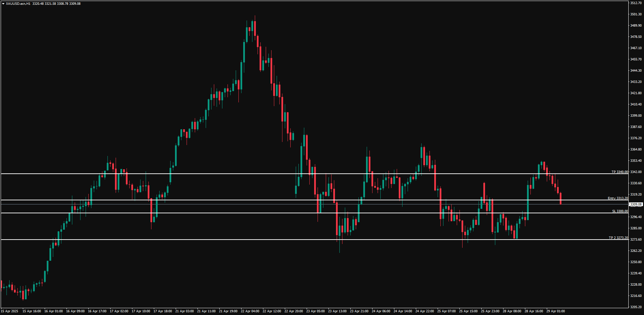This screenshot has width=644, height=315.
Task: Click the 3205.20 value on price scale
Action: 635,306
